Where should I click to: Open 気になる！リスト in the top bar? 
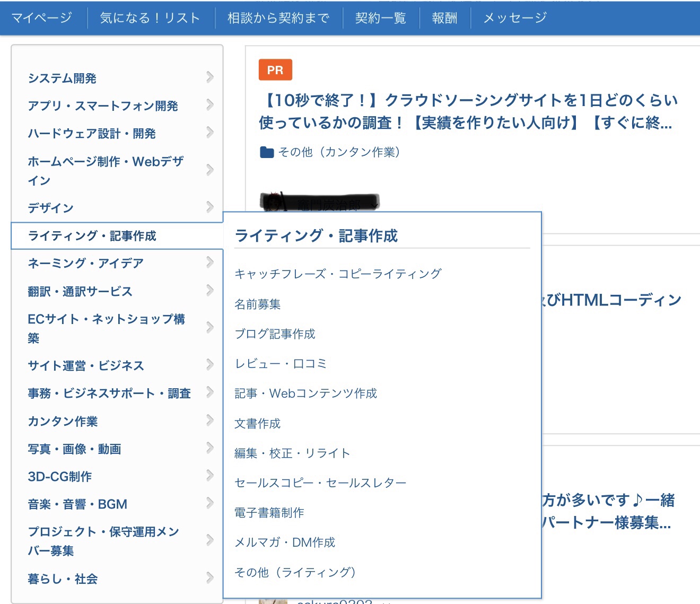(x=150, y=18)
